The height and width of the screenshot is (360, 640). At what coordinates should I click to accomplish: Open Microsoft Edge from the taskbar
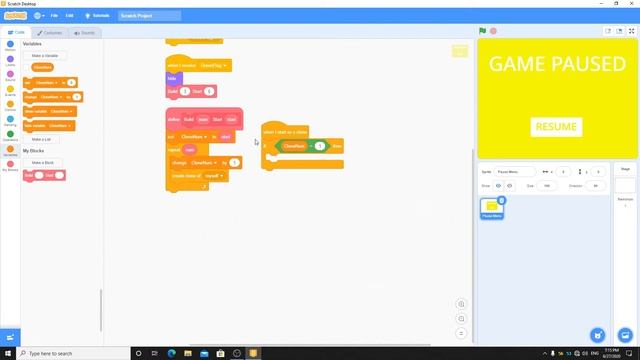pyautogui.click(x=171, y=353)
